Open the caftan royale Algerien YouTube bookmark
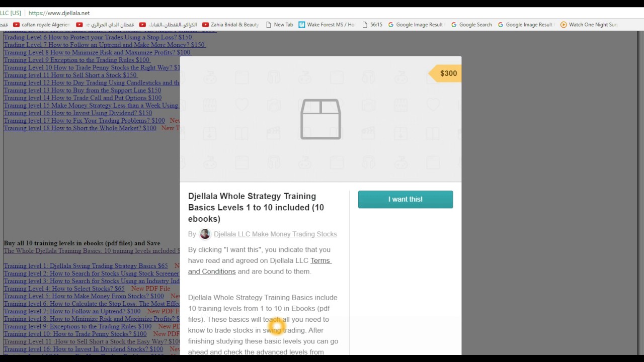Screen dimensions: 644x362 point(41,25)
